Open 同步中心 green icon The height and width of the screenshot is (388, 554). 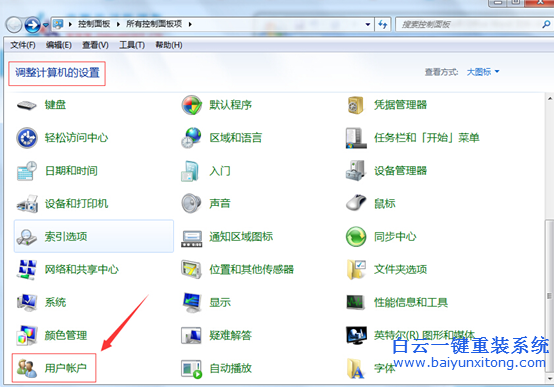[x=356, y=237]
